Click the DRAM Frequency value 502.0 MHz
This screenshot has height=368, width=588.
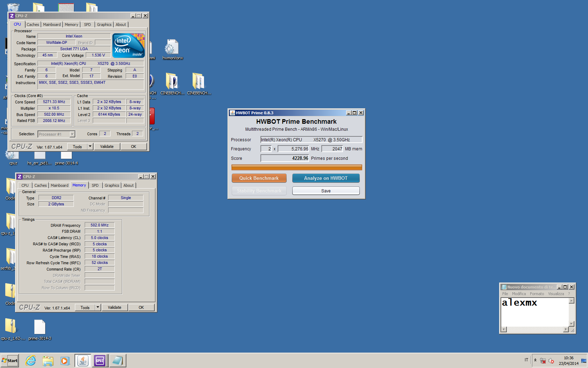(x=100, y=225)
